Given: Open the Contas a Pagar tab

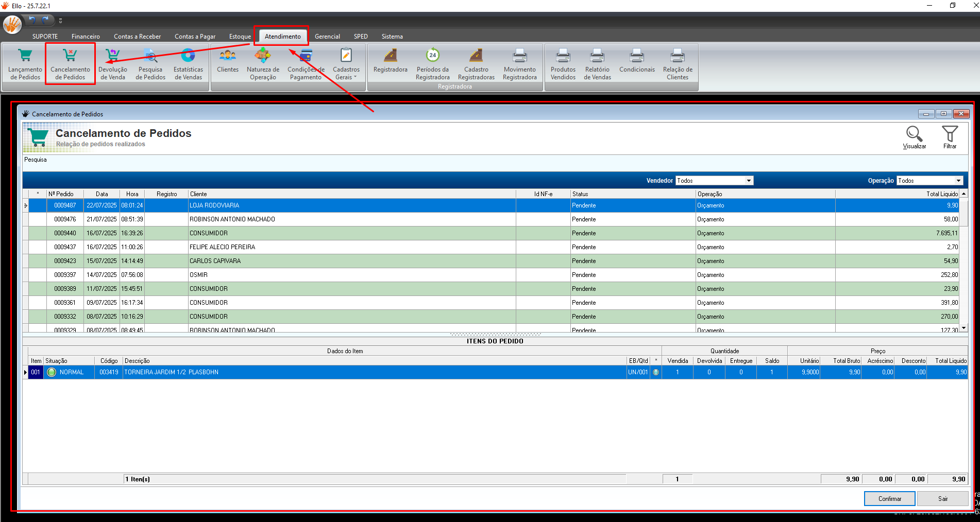Looking at the screenshot, I should pos(195,37).
